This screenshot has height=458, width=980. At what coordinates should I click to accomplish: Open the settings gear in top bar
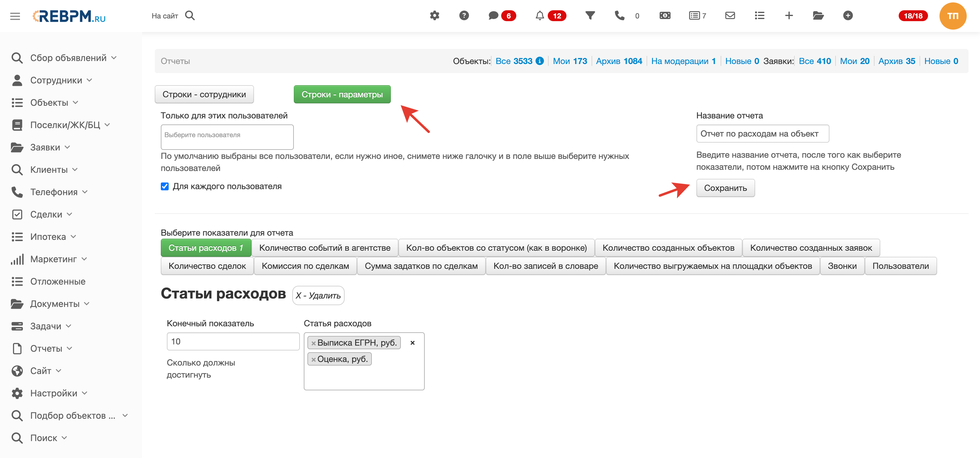click(x=434, y=16)
